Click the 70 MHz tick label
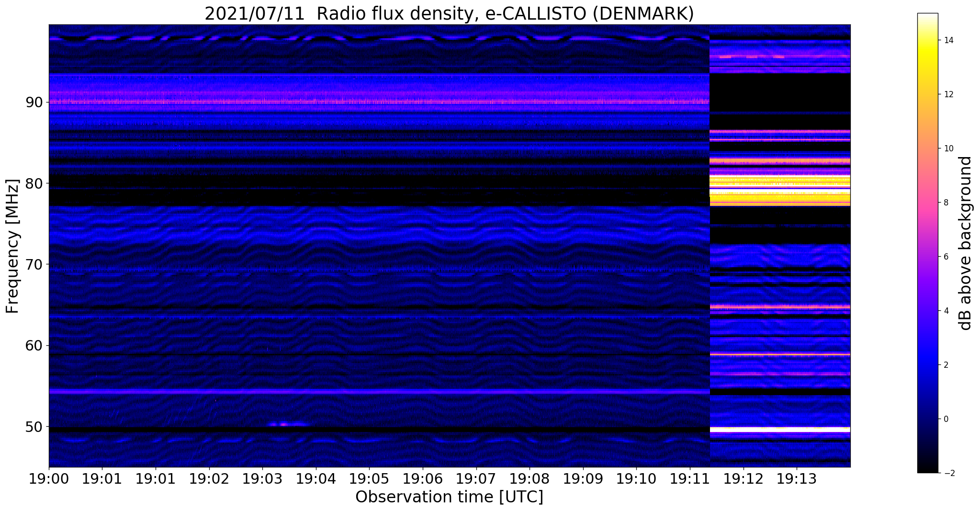The height and width of the screenshot is (511, 980). tap(34, 264)
